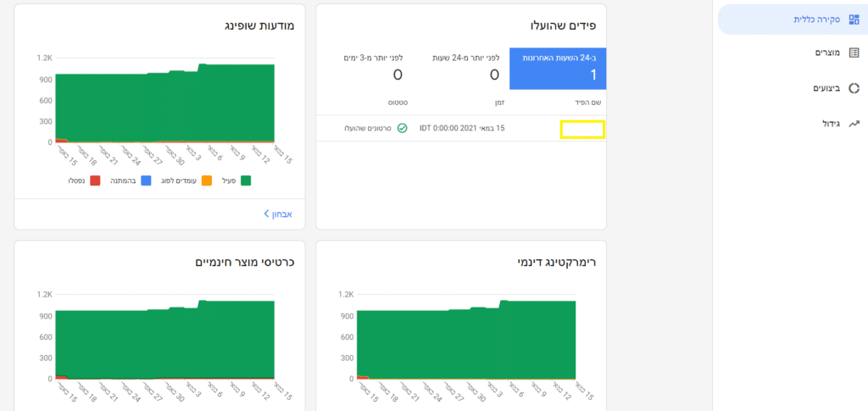Screen dimensions: 868x411
Task: Click the מוצרים list icon in sidebar
Action: tap(854, 53)
